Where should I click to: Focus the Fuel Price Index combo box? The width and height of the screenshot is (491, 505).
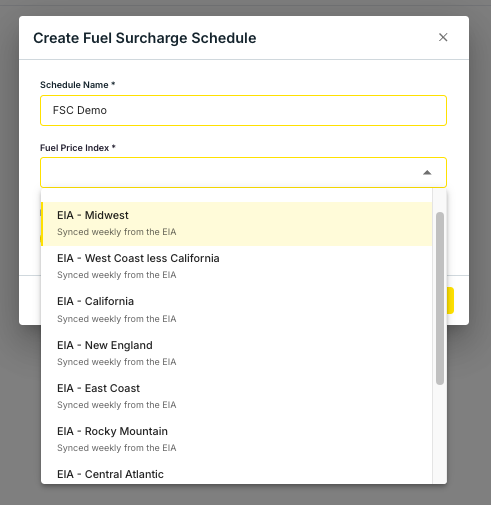click(243, 172)
